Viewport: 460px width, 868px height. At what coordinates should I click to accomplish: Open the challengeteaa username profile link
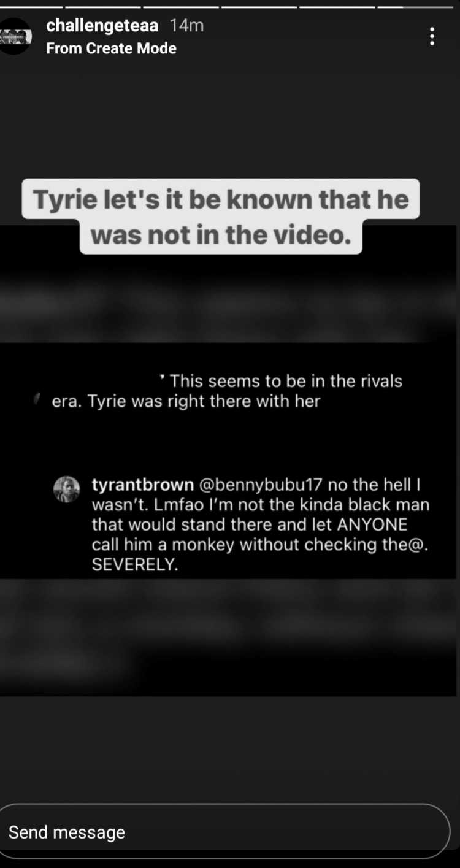coord(102,26)
